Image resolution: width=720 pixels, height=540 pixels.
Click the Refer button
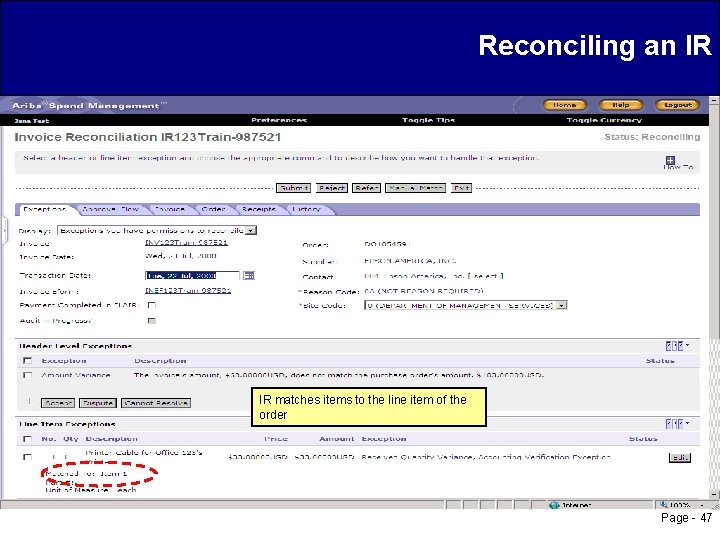click(x=366, y=188)
